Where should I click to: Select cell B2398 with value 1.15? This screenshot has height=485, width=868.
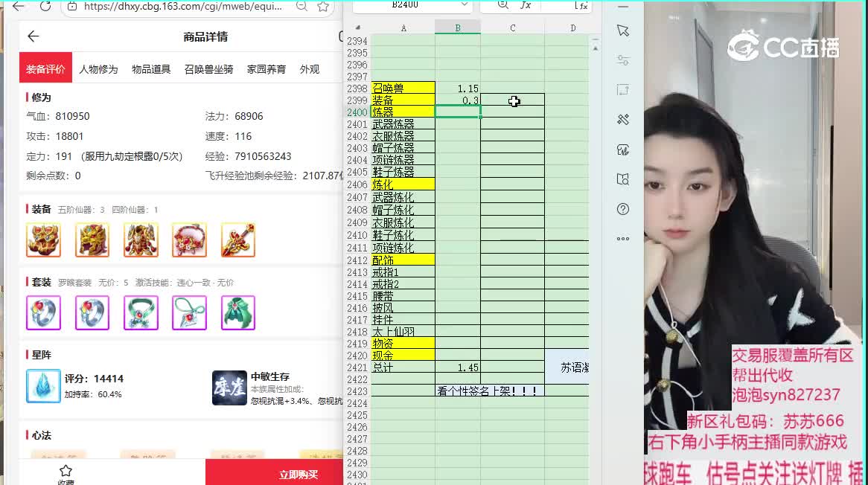pos(458,88)
